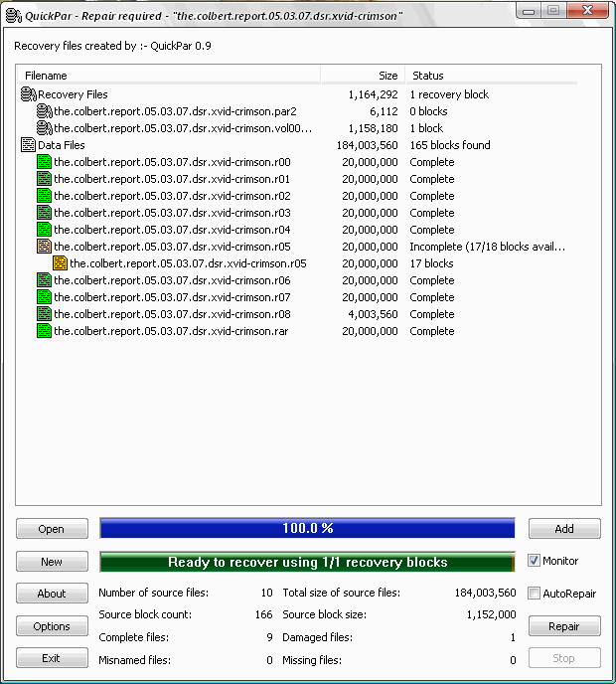Image resolution: width=616 pixels, height=684 pixels.
Task: Click the 'Incomplete (17/18 blocks avail...' status
Action: point(488,247)
